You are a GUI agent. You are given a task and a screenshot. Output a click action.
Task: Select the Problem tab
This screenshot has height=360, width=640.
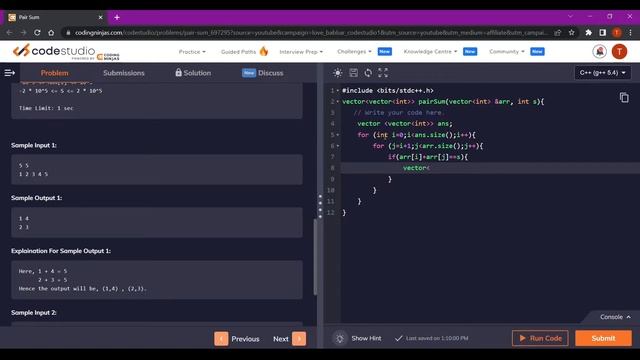[54, 73]
